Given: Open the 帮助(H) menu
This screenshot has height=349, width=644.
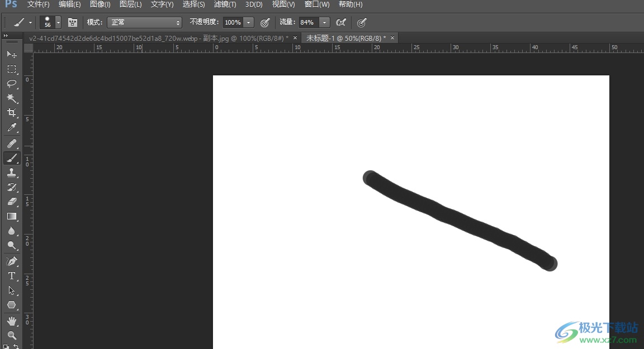Looking at the screenshot, I should coord(351,4).
